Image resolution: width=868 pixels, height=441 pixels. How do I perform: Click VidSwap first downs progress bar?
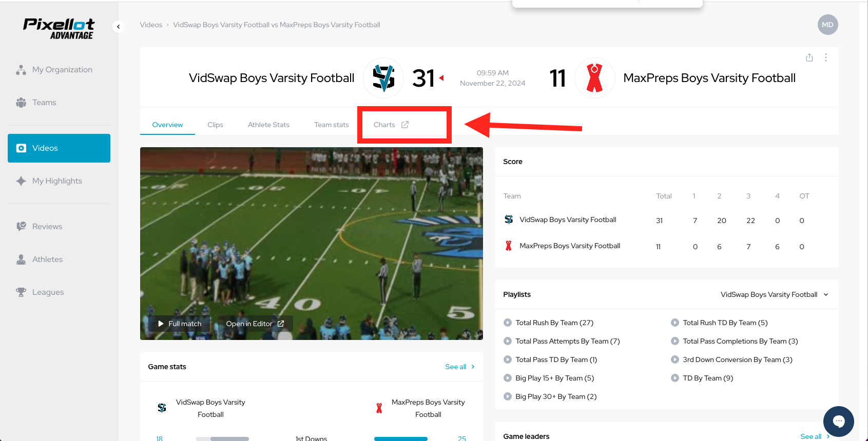point(222,439)
